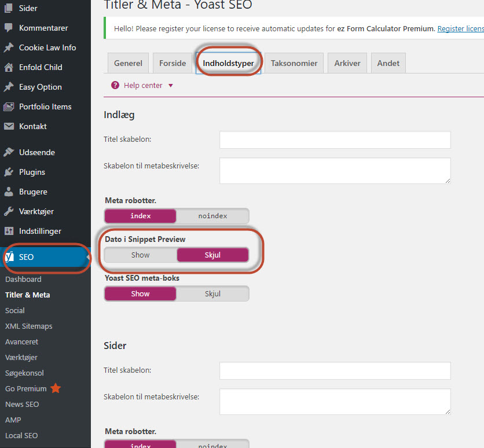The height and width of the screenshot is (448, 484).
Task: Click the Yoast SEO logo icon
Action: point(9,257)
